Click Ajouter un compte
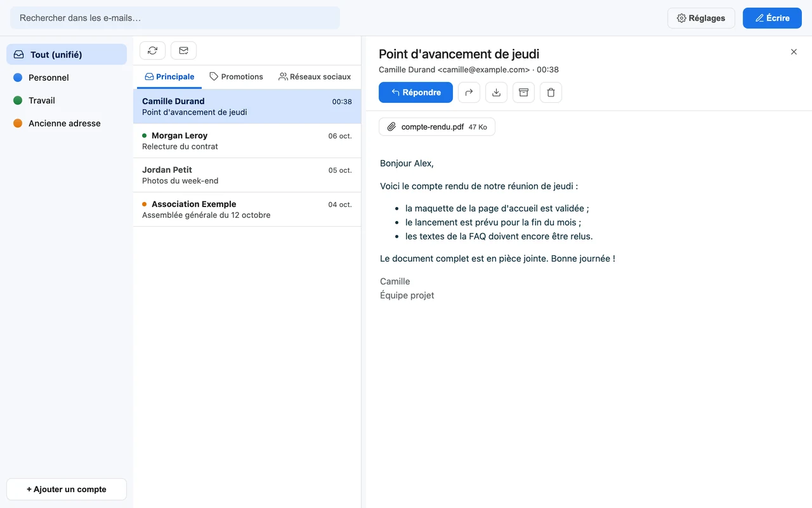This screenshot has width=812, height=508. 67,490
